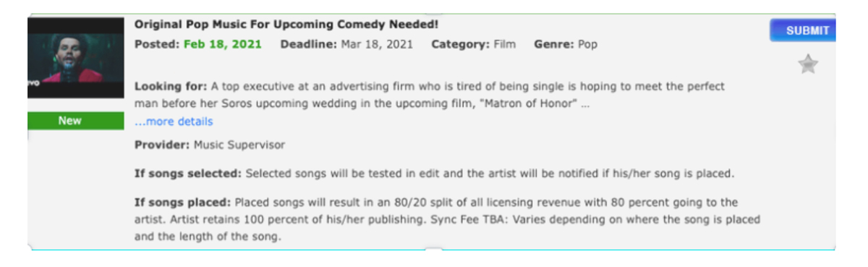The image size is (868, 267).
Task: Click the blue SUBMIT button
Action: [x=802, y=30]
